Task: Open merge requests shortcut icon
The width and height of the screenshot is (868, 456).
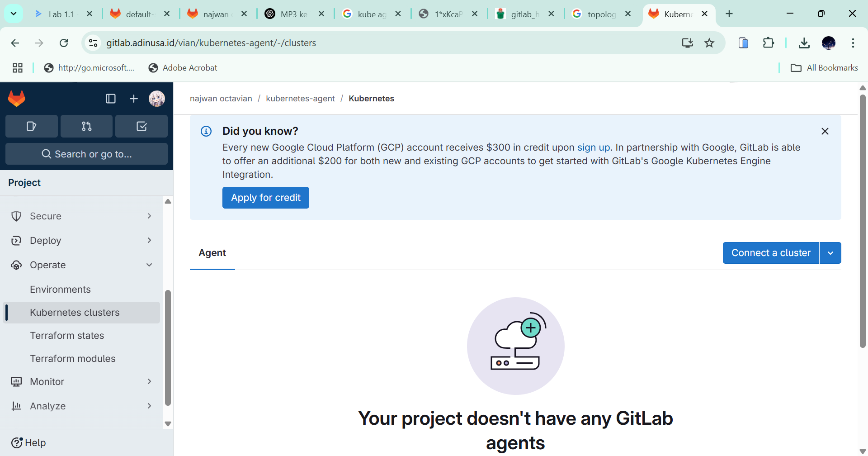Action: [86, 126]
